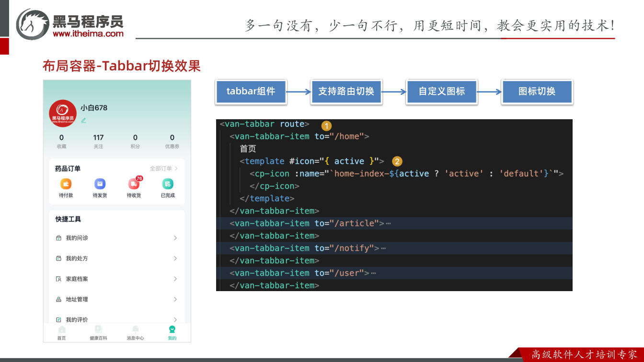The image size is (644, 362).
Task: Open the 待收货 icon with badge 76
Action: tap(134, 184)
